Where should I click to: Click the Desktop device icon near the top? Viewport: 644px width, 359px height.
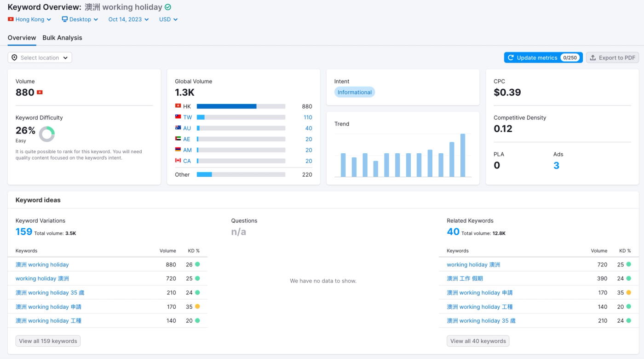click(x=64, y=19)
